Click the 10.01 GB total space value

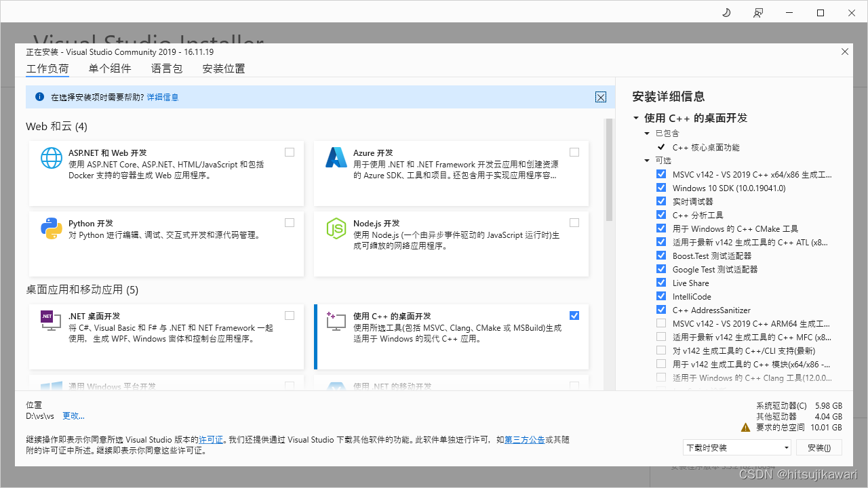point(826,428)
